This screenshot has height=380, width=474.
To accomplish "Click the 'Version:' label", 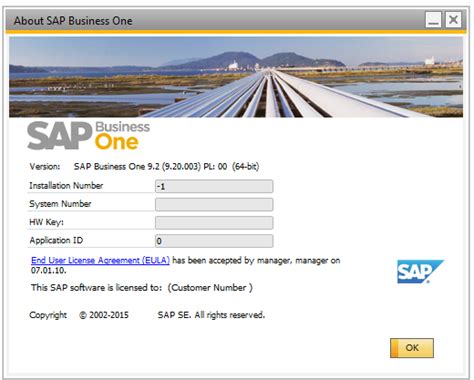I will (45, 166).
